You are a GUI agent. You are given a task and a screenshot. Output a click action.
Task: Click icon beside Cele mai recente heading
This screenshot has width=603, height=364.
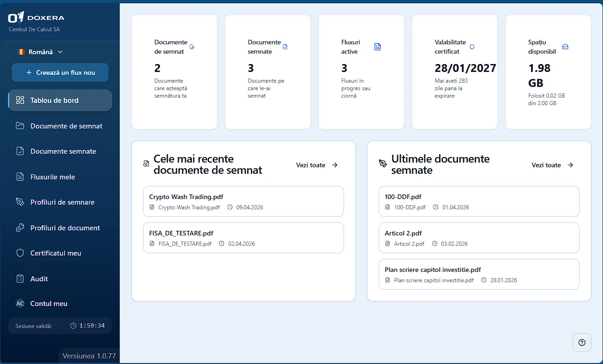(146, 164)
